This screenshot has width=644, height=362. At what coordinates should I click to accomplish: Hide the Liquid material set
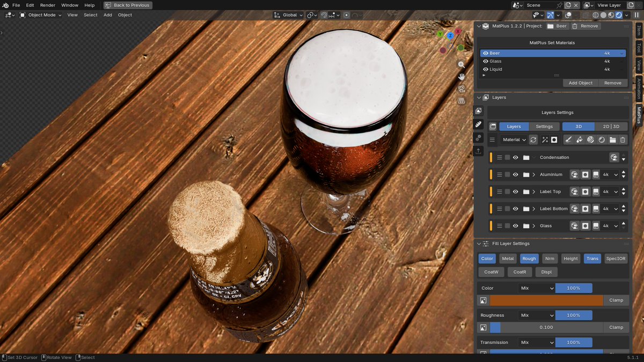486,69
